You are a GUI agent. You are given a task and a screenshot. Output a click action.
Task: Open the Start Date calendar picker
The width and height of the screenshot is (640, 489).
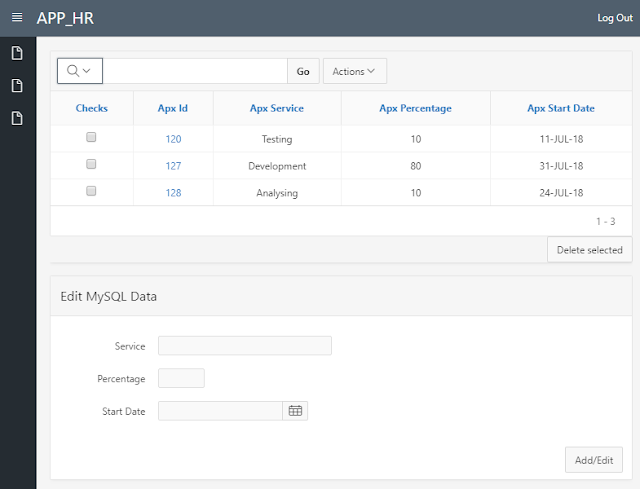pos(295,411)
